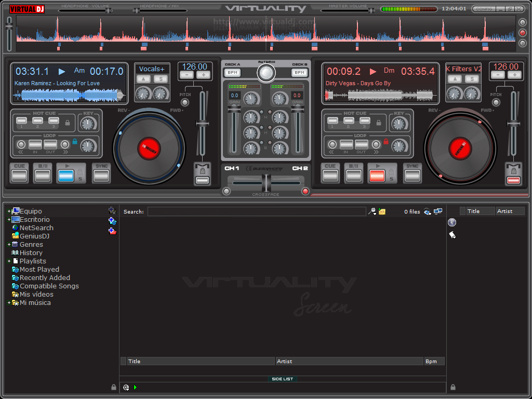Expand the Mi música tree node
Screen dimensions: 532x399
click(x=9, y=303)
